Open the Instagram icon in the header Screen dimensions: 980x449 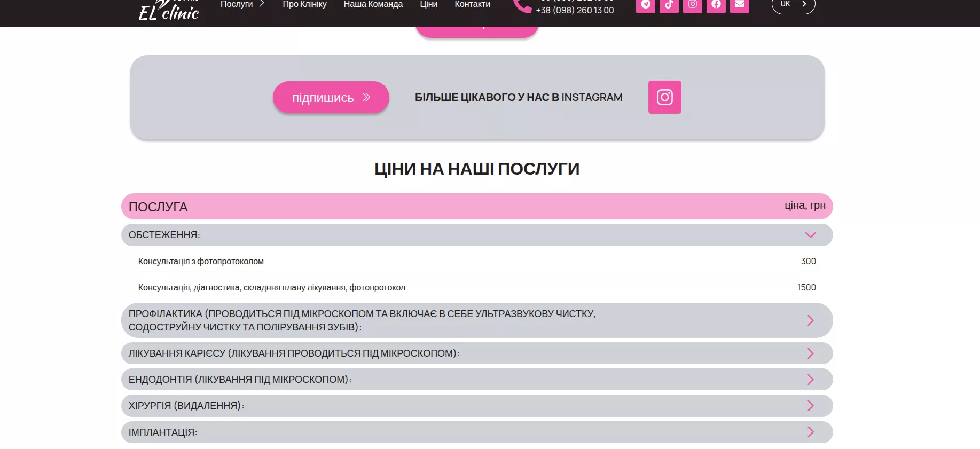[x=692, y=5]
